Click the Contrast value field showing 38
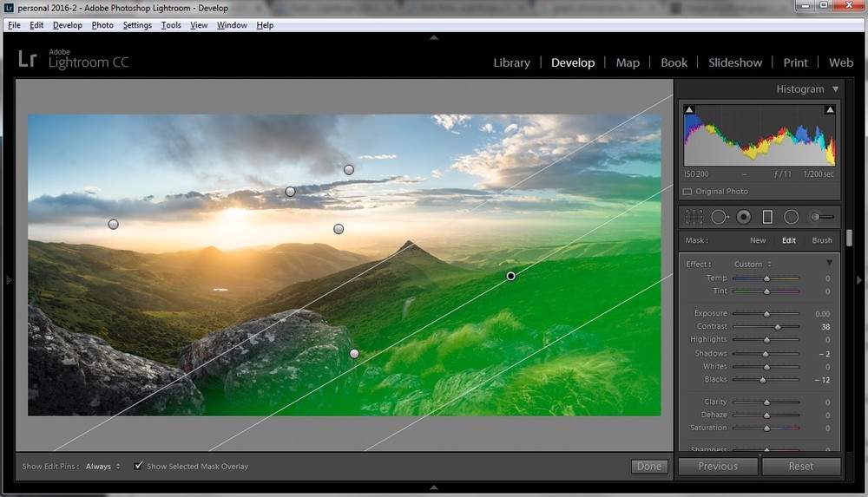868x497 pixels. pos(825,326)
